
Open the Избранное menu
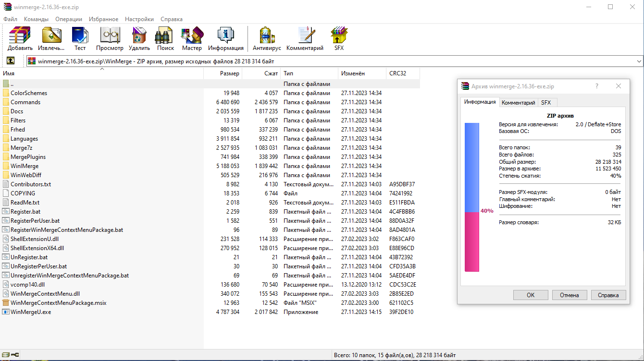[x=103, y=19]
